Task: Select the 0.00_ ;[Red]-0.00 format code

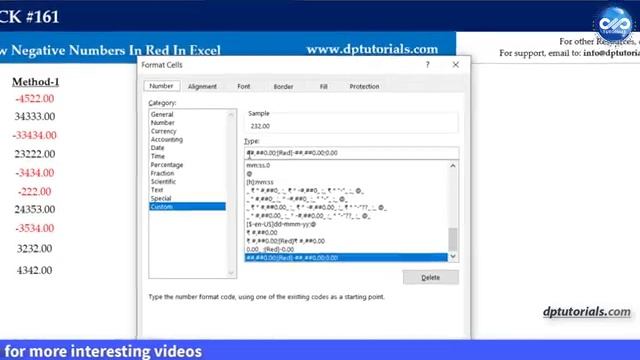Action: click(x=270, y=249)
